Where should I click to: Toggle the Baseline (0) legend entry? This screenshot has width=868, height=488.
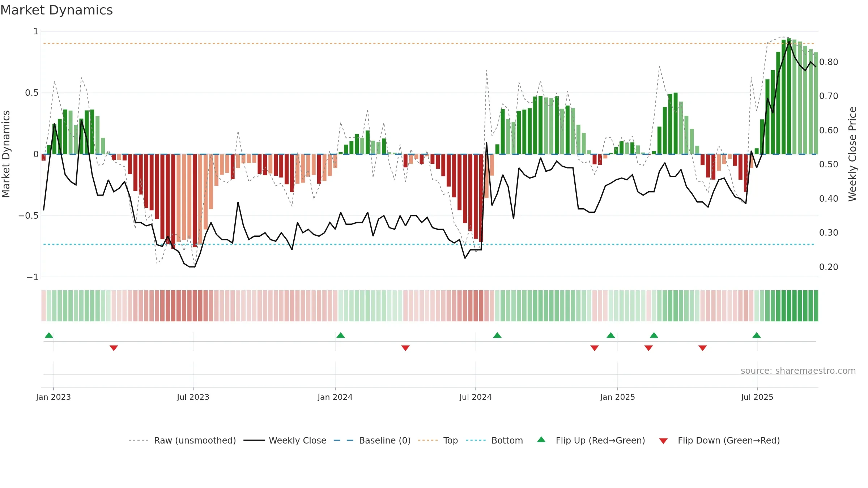[372, 440]
